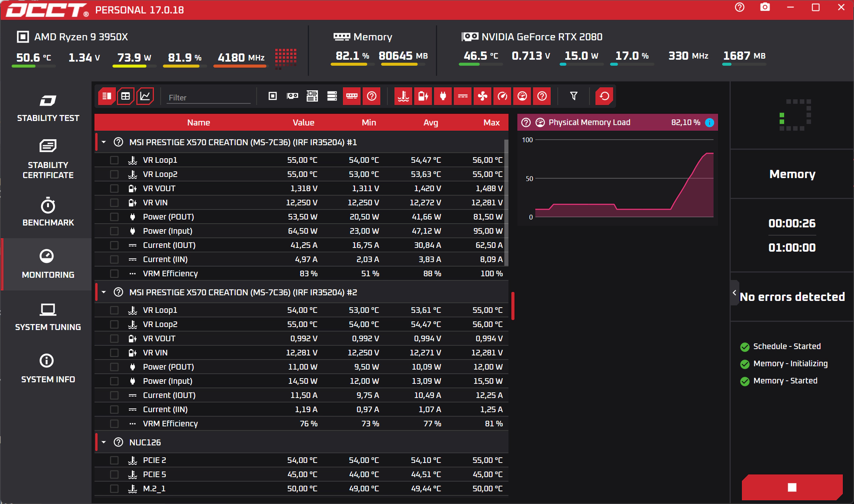Screen dimensions: 854x504
Task: Collapse the MSI PRESTIGE IR35204 #2 group
Action: coord(104,292)
